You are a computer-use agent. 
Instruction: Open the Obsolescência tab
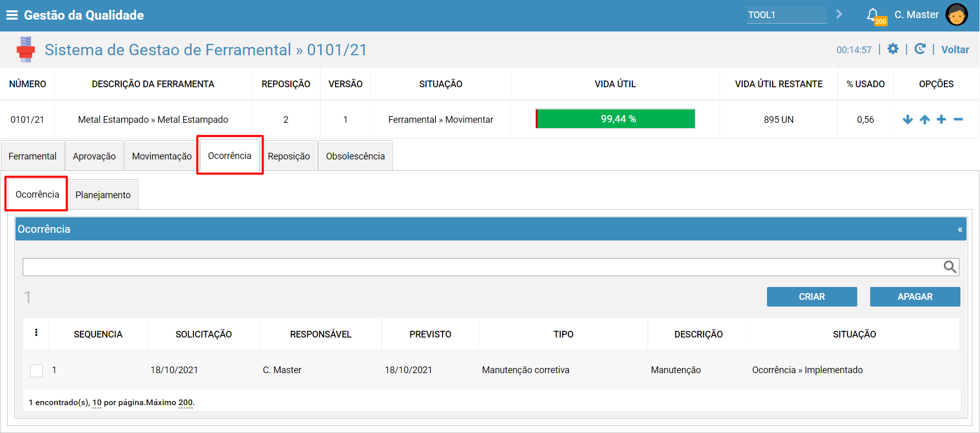pyautogui.click(x=355, y=156)
